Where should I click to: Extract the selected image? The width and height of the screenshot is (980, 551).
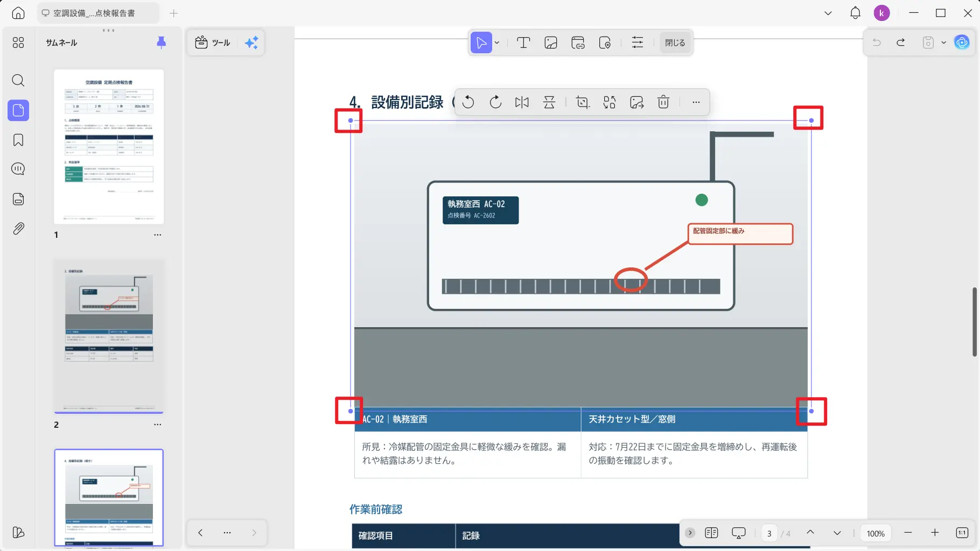point(637,102)
